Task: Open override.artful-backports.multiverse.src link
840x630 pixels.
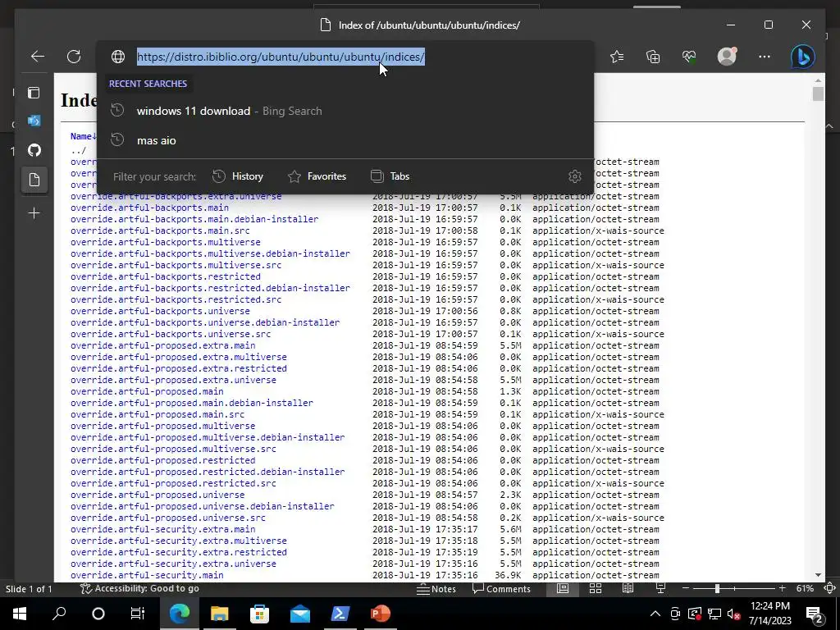Action: [x=176, y=265]
